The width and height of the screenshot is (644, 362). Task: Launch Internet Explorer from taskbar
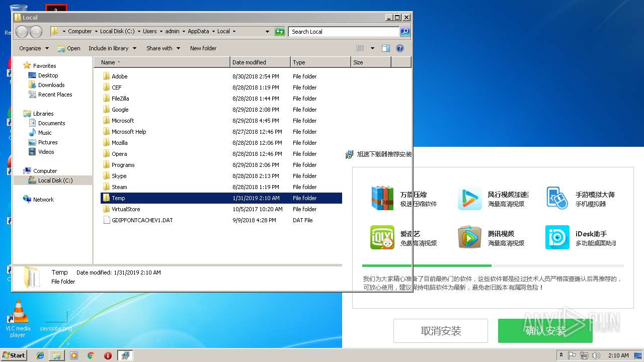40,355
